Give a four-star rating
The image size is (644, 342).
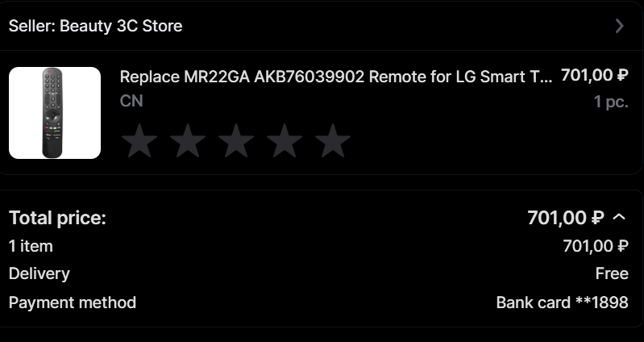[285, 141]
